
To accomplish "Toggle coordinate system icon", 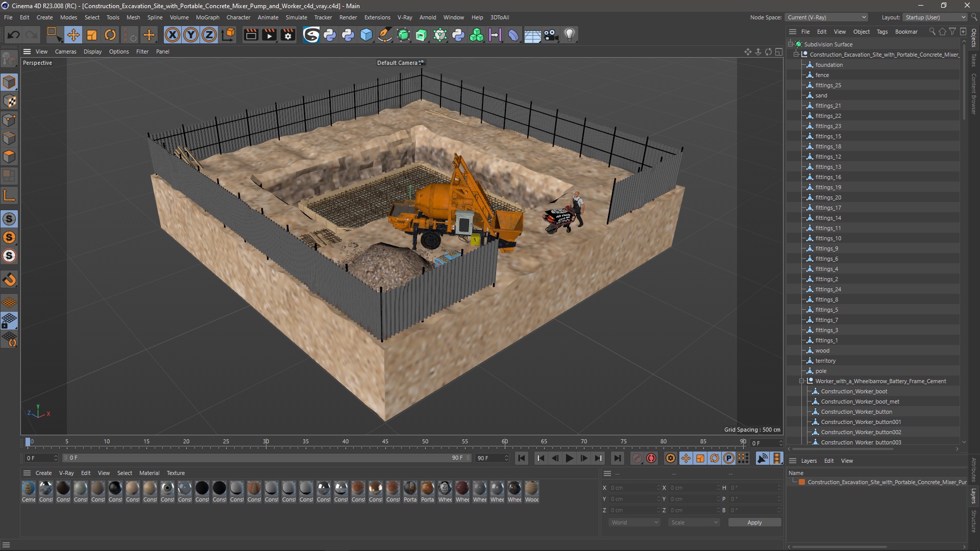I will pyautogui.click(x=229, y=35).
